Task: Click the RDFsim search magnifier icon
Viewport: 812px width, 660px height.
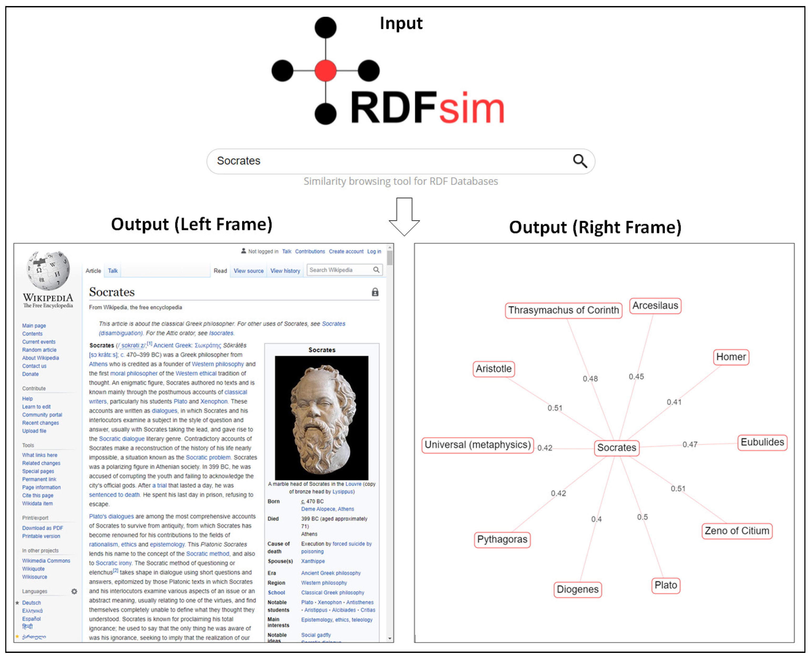Action: 579,161
